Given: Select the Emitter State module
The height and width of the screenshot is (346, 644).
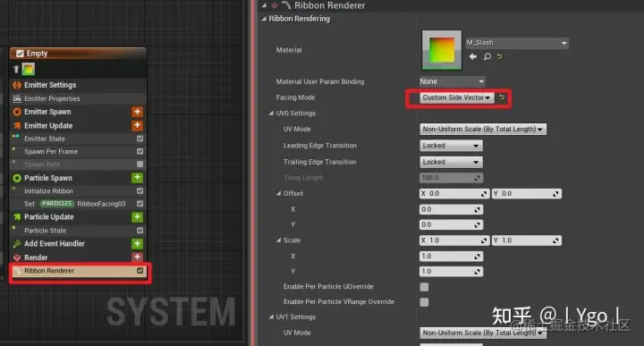Looking at the screenshot, I should click(78, 139).
